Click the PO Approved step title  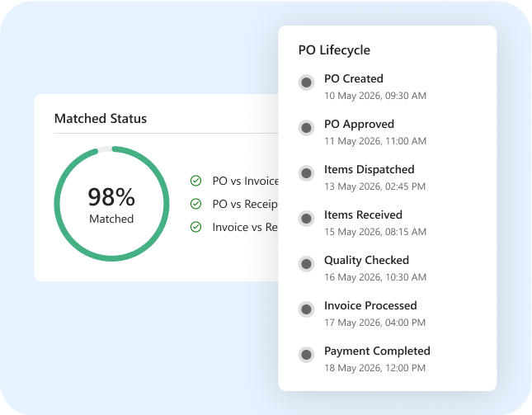tap(359, 125)
